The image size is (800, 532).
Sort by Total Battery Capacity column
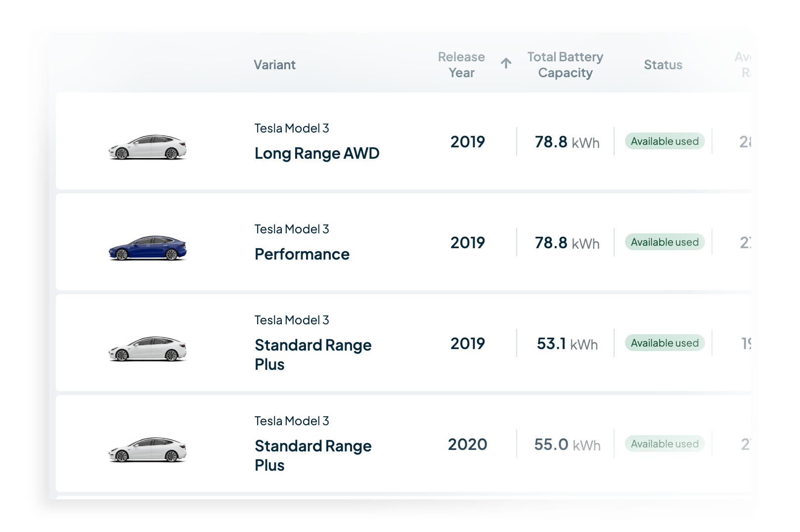coord(565,64)
